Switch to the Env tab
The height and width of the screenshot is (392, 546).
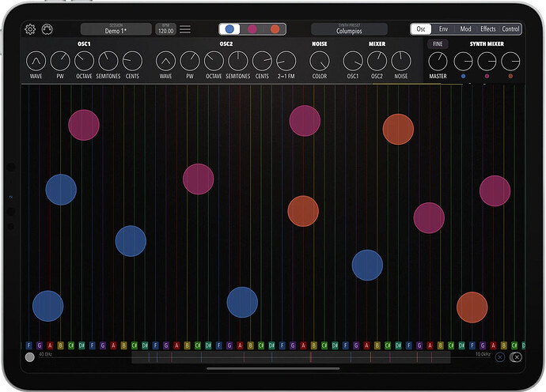pyautogui.click(x=443, y=29)
